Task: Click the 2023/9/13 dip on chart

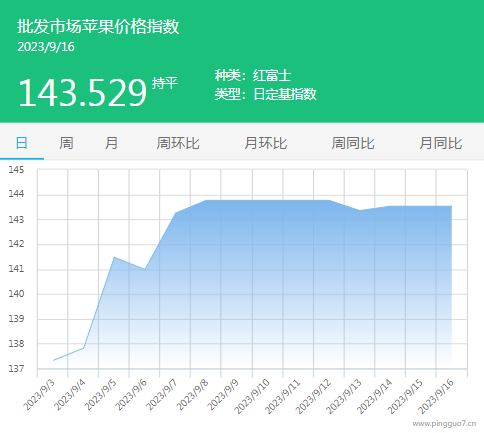Action: (x=359, y=210)
